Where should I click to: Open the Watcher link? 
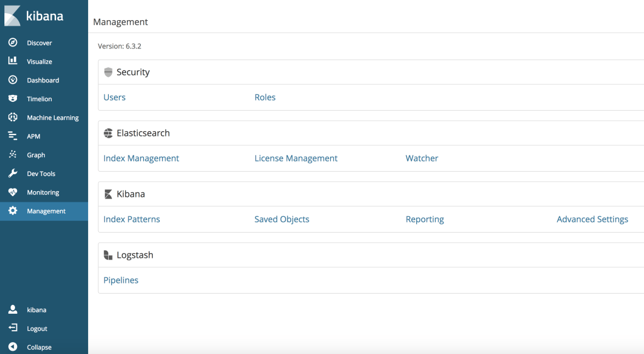pos(421,158)
